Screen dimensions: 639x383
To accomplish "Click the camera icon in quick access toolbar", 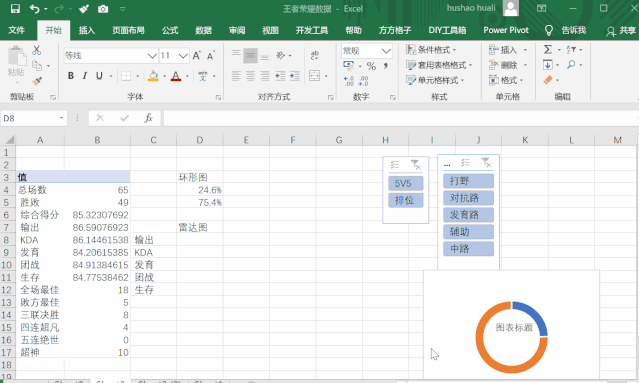I will coord(103,9).
